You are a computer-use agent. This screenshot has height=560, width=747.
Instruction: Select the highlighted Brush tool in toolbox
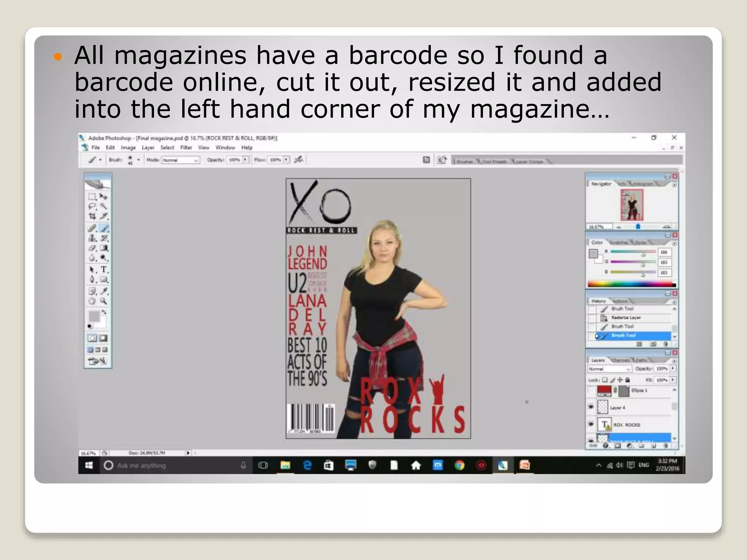tap(104, 228)
